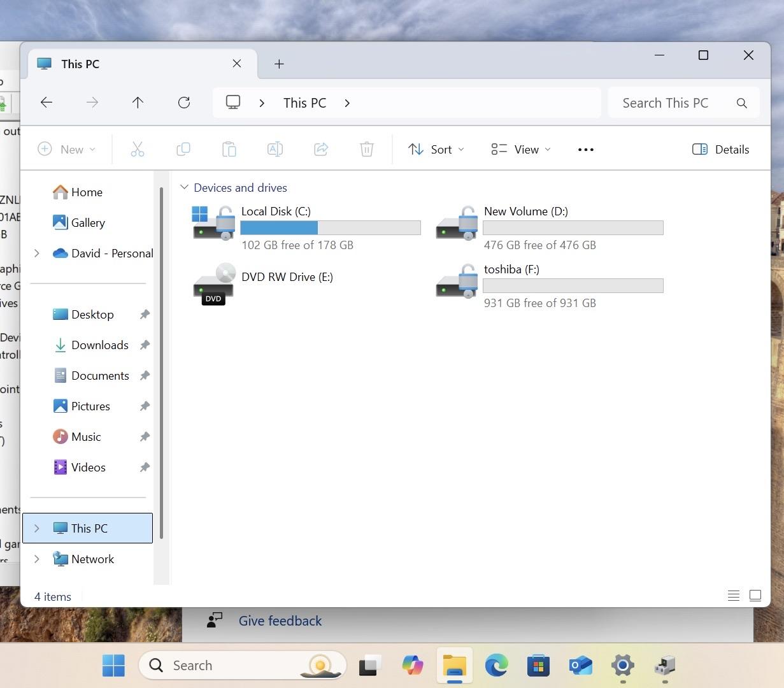784x688 pixels.
Task: Close the This PC tab
Action: [x=237, y=63]
